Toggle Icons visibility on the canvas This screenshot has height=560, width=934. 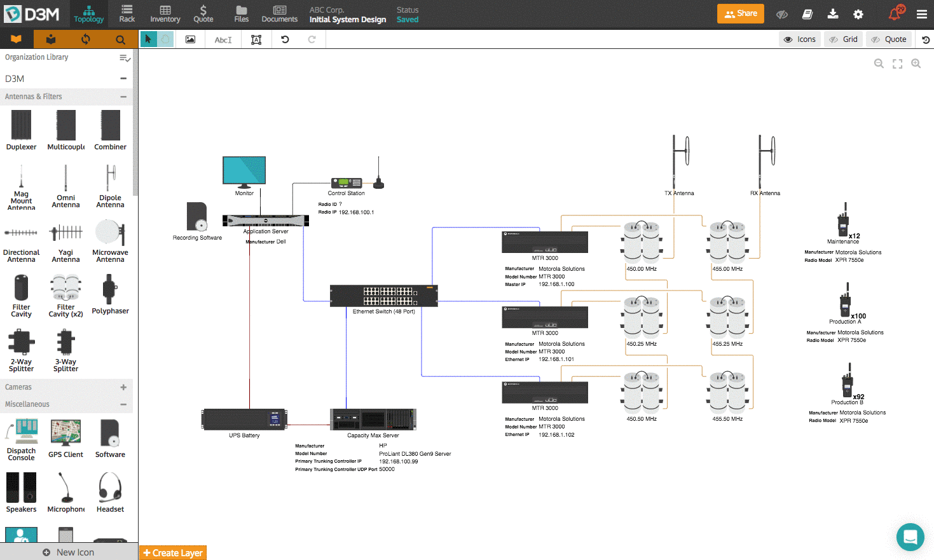point(799,39)
